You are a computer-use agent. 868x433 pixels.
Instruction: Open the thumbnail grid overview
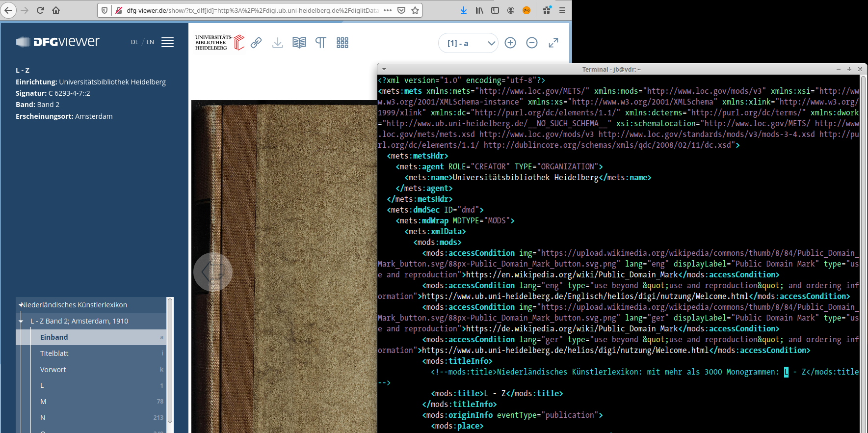[342, 43]
